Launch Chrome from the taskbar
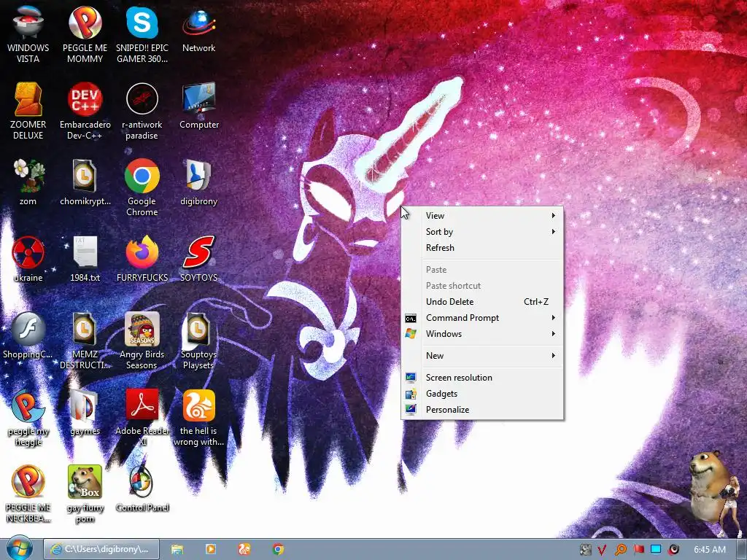 (278, 550)
